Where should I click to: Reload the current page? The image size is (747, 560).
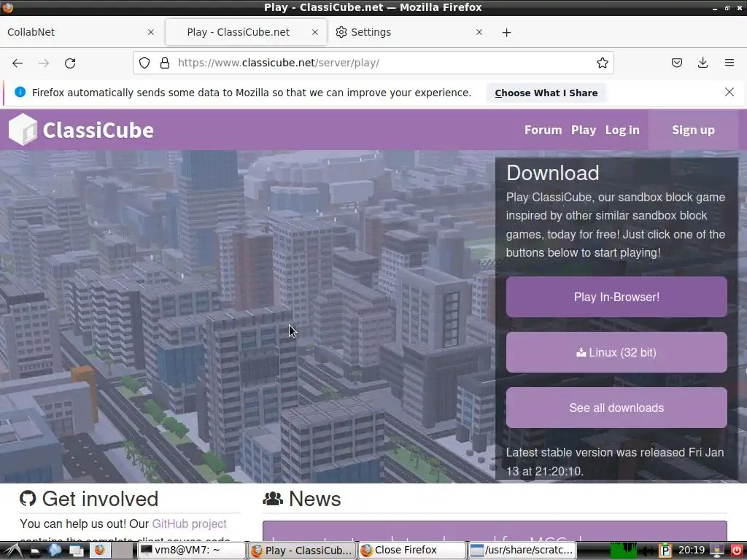(70, 63)
